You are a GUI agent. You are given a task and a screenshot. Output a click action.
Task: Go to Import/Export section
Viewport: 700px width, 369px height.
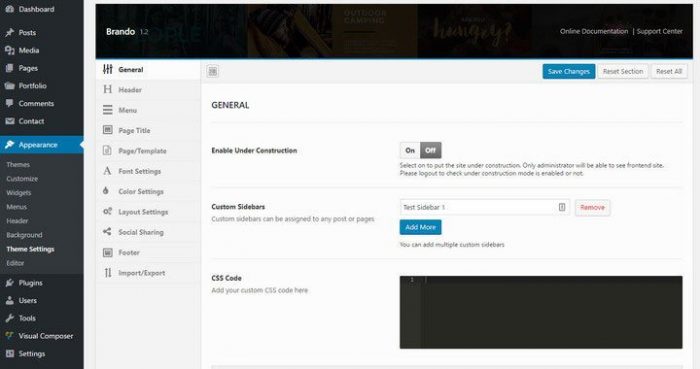(x=148, y=273)
